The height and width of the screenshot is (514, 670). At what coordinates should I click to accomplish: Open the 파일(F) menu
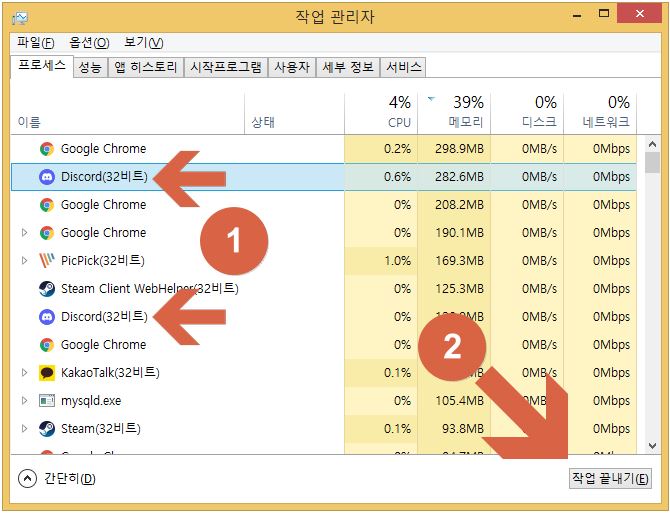point(36,43)
